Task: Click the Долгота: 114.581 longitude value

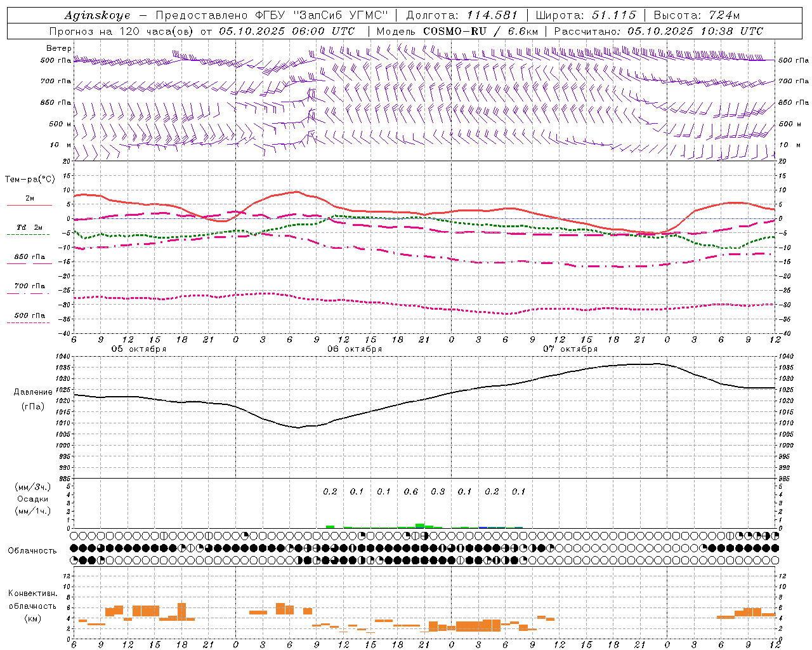Action: pyautogui.click(x=461, y=15)
